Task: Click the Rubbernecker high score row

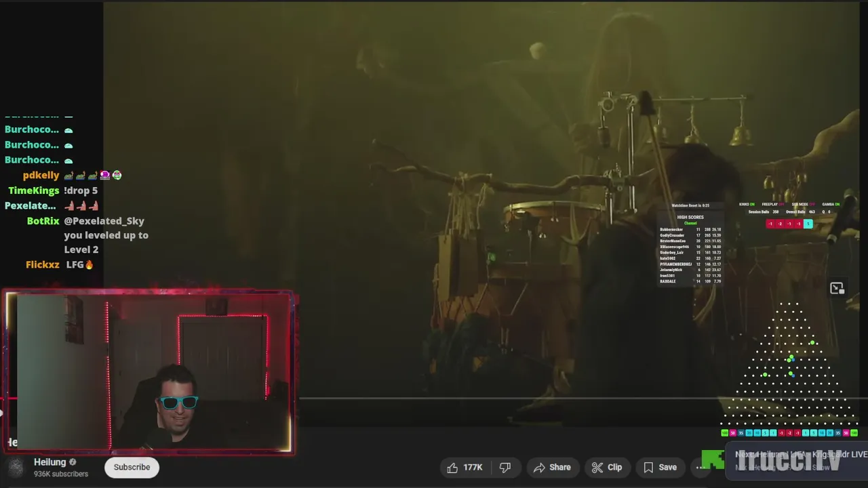Action: (x=690, y=230)
